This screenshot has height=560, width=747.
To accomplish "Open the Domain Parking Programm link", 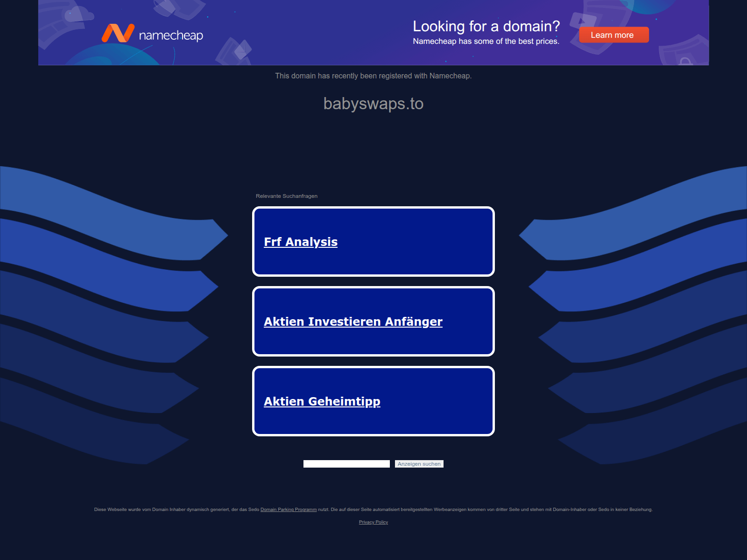I will click(x=289, y=510).
